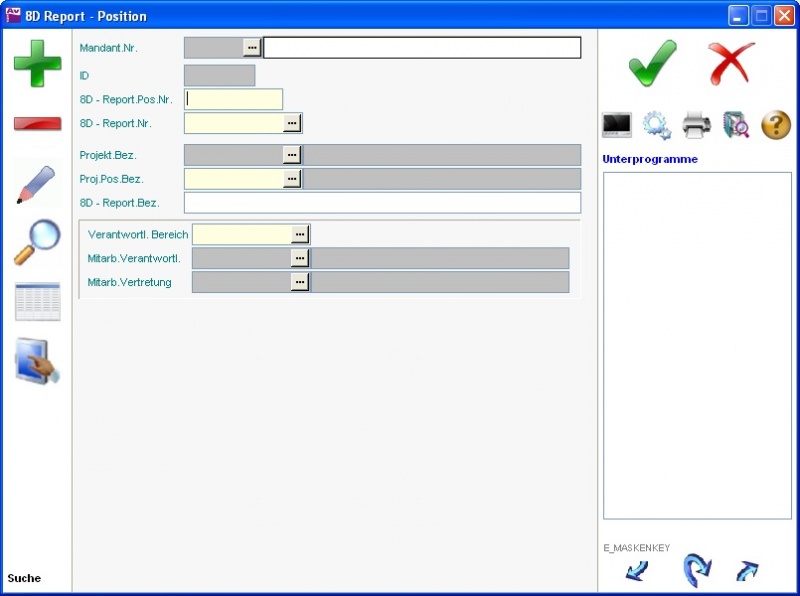This screenshot has height=596, width=800.
Task: Open settings with the blue gears icon
Action: [x=656, y=125]
